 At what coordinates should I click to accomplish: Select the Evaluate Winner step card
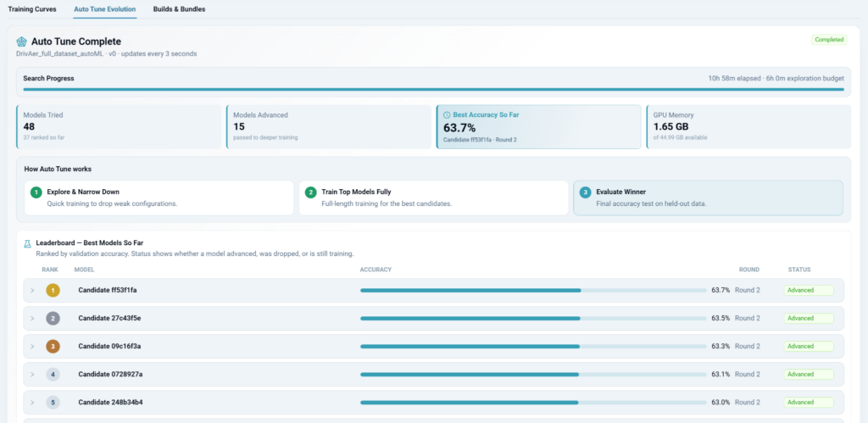708,198
